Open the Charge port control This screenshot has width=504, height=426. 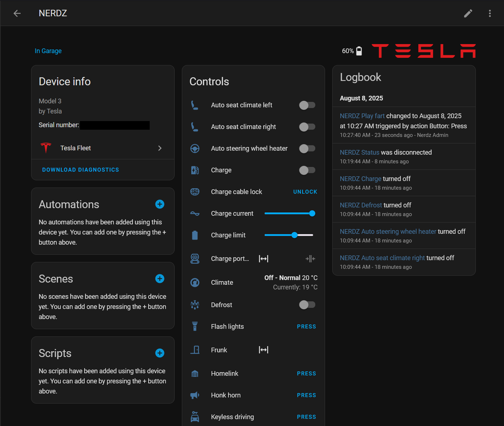[x=264, y=258]
